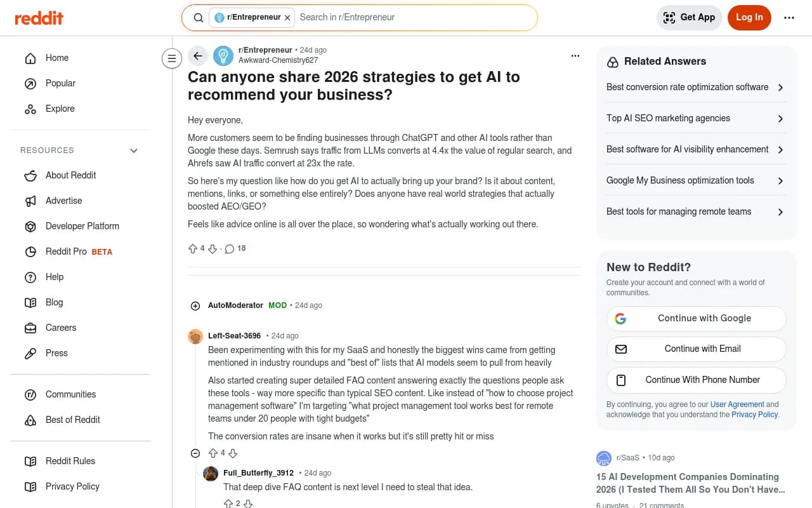Collapse Left-Seat-3696's comment thread
This screenshot has height=508, width=812.
(x=195, y=453)
